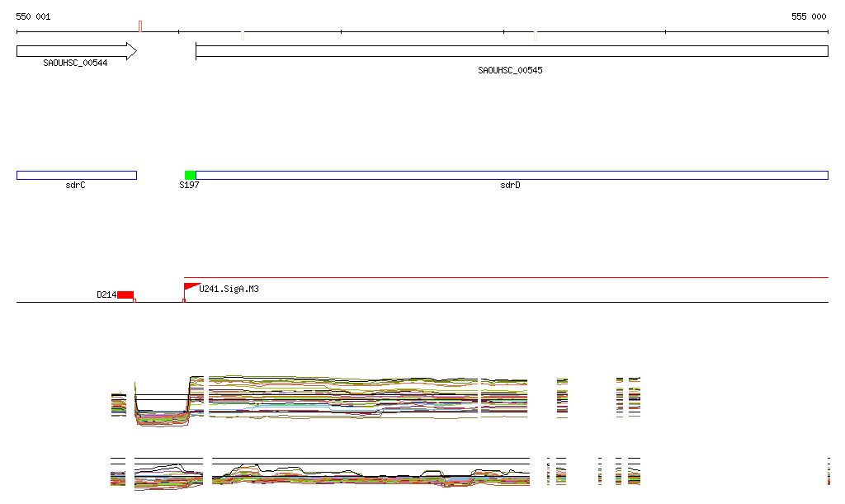This screenshot has width=845, height=504.
Task: Select the sdrC blue annotation box
Action: click(77, 175)
